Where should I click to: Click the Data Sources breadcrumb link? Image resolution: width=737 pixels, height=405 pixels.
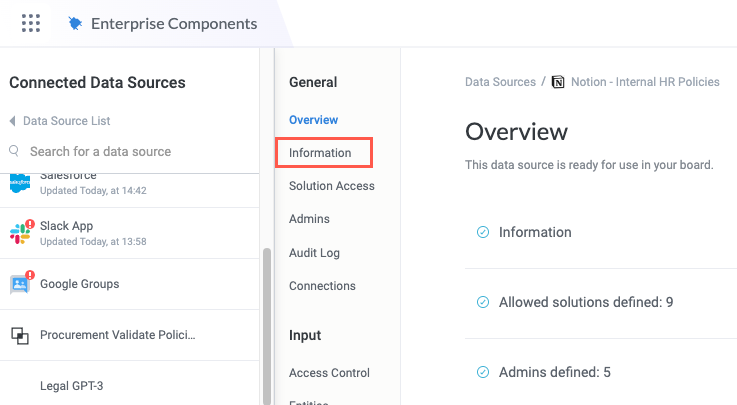click(500, 82)
